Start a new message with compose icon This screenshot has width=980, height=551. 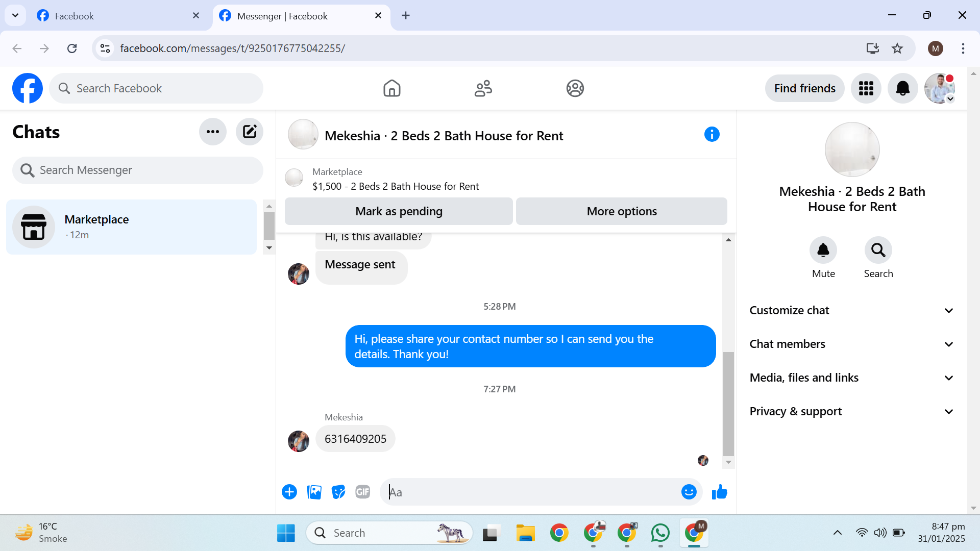click(250, 132)
